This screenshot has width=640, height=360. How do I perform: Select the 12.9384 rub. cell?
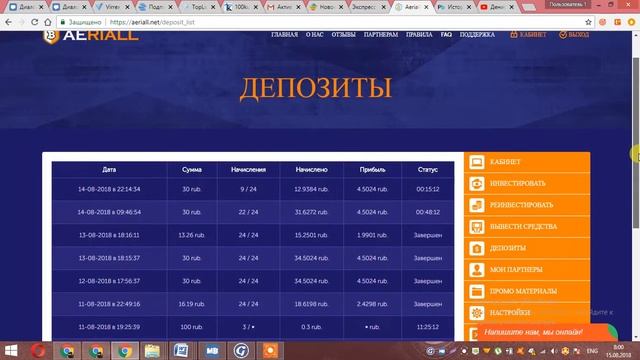(x=311, y=189)
